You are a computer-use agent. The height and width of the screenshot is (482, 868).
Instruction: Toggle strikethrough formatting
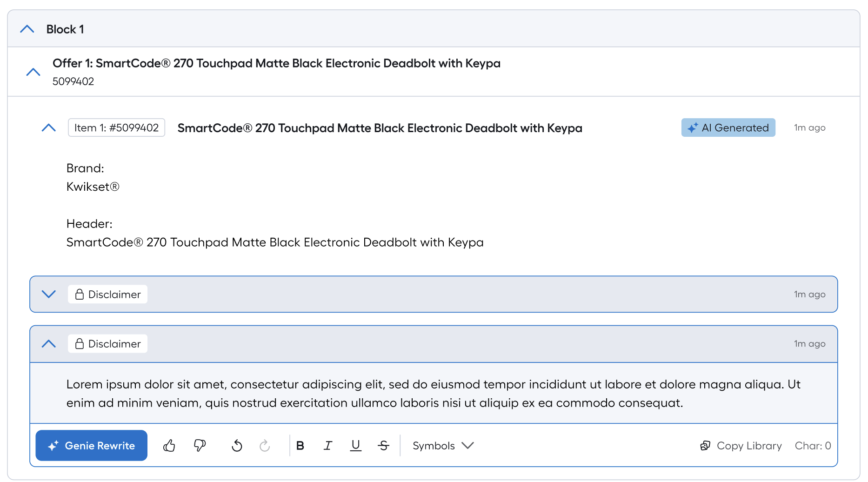pyautogui.click(x=384, y=446)
